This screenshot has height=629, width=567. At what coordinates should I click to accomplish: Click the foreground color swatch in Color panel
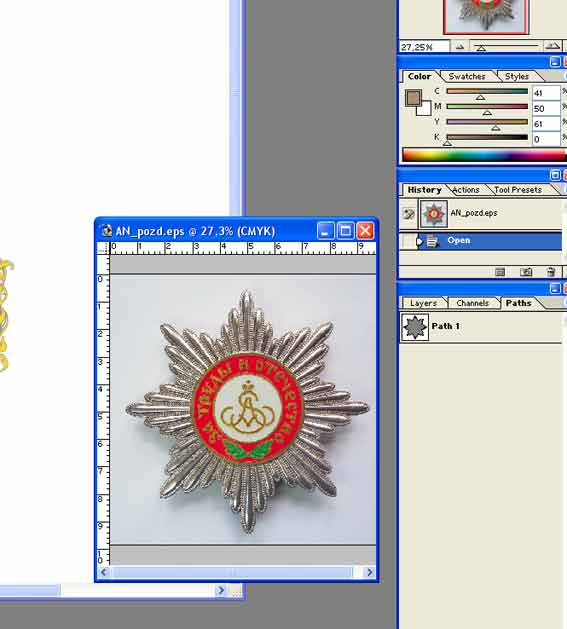(413, 98)
